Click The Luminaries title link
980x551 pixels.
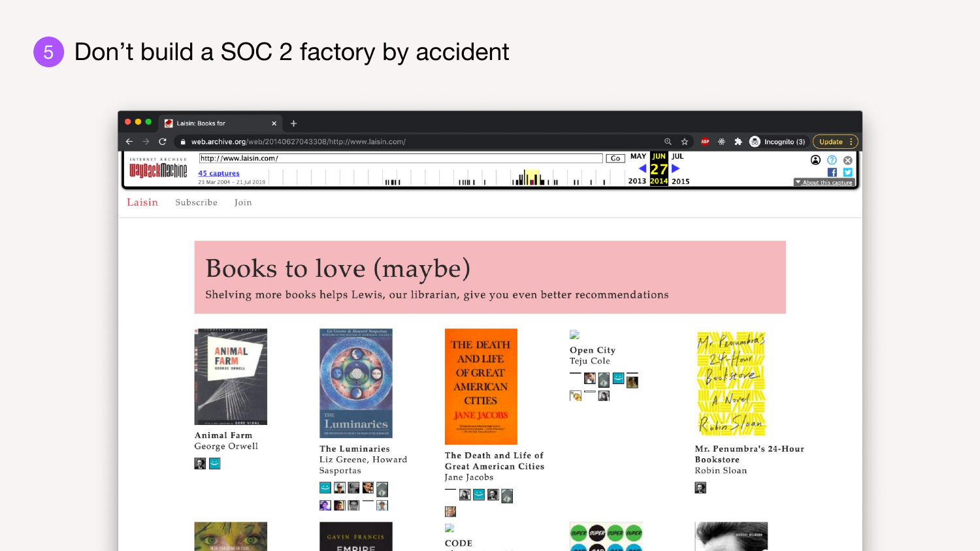(355, 449)
